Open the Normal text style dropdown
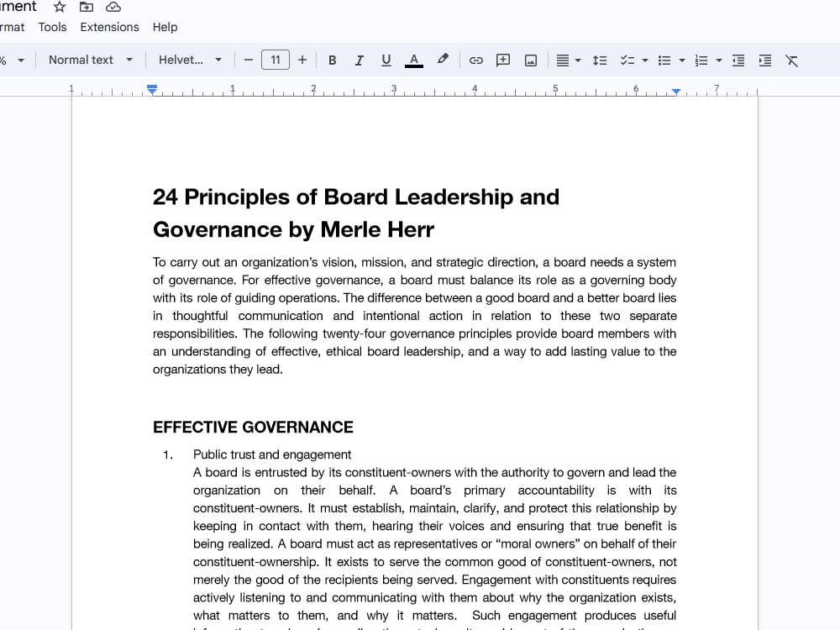 point(91,60)
